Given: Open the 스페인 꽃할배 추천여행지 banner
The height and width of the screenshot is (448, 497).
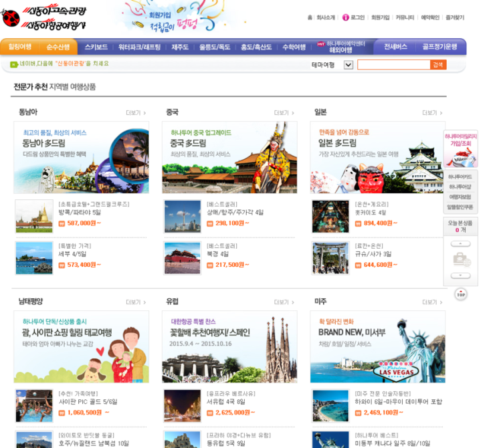Looking at the screenshot, I should point(229,346).
